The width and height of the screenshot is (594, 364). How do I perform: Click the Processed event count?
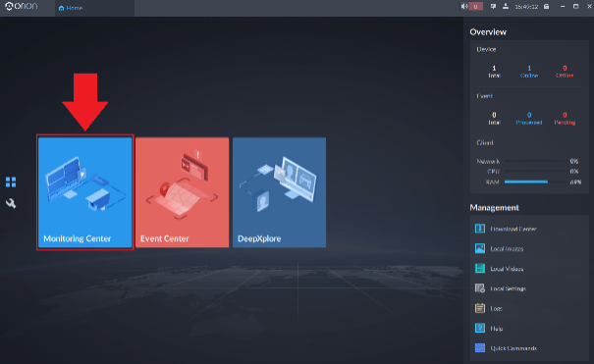[529, 119]
